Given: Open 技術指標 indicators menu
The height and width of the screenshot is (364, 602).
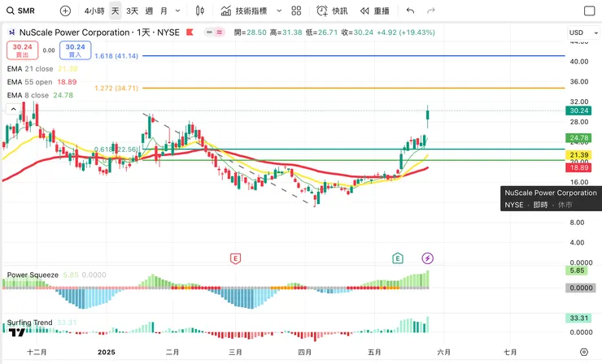Looking at the screenshot, I should click(244, 11).
